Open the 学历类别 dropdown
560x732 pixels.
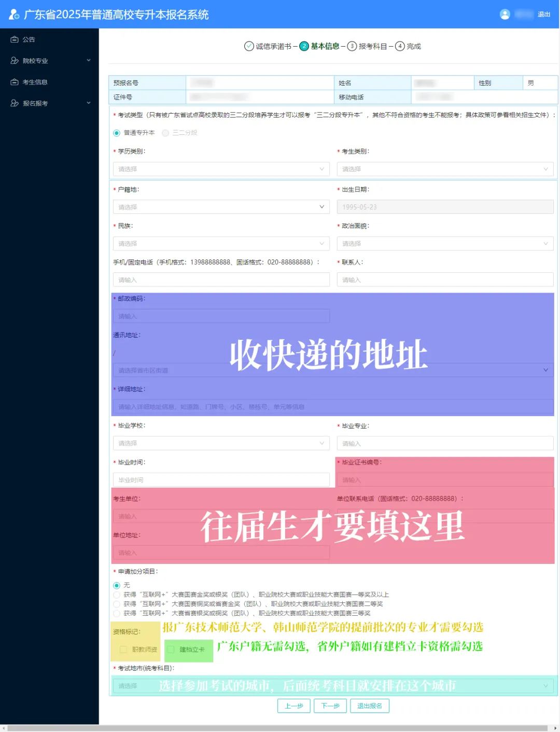click(221, 169)
